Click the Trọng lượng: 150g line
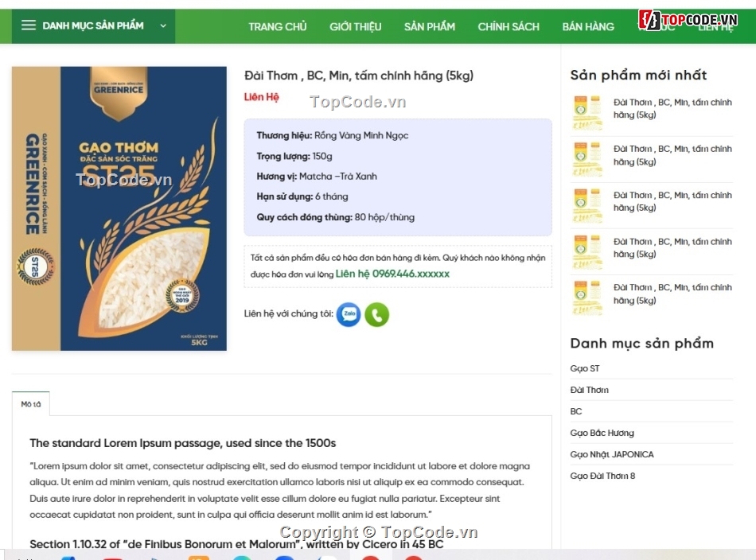756x560 pixels. tap(294, 156)
